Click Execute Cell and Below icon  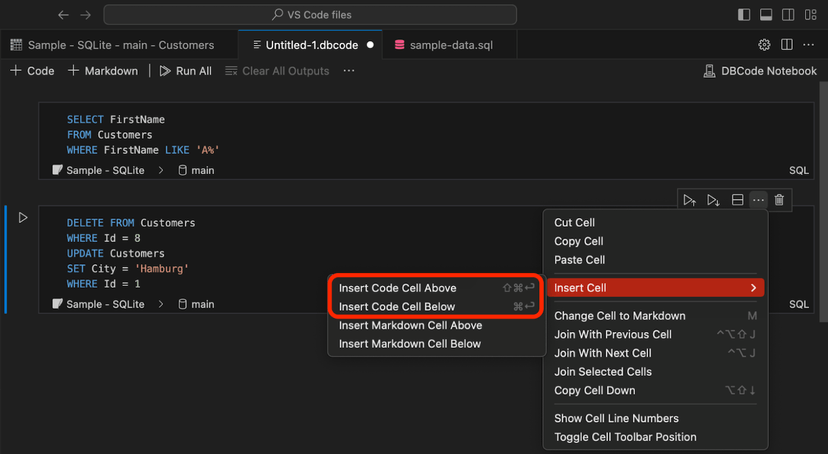713,200
